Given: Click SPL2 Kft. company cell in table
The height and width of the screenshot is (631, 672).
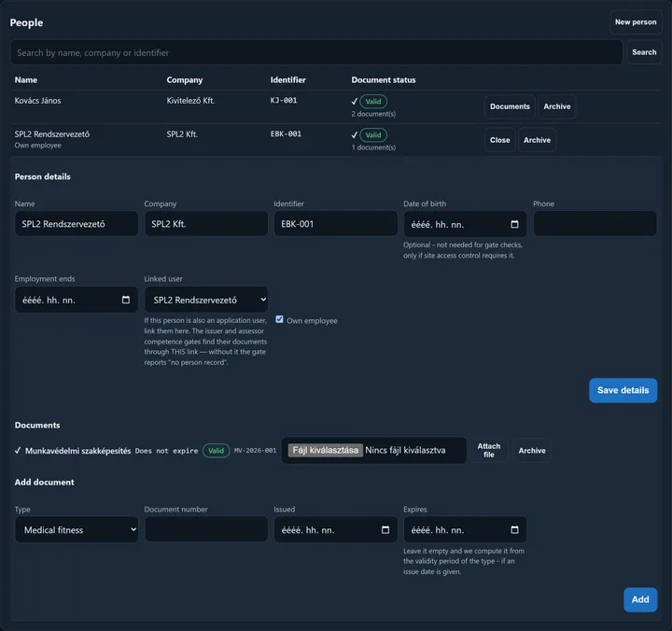Looking at the screenshot, I should [182, 133].
